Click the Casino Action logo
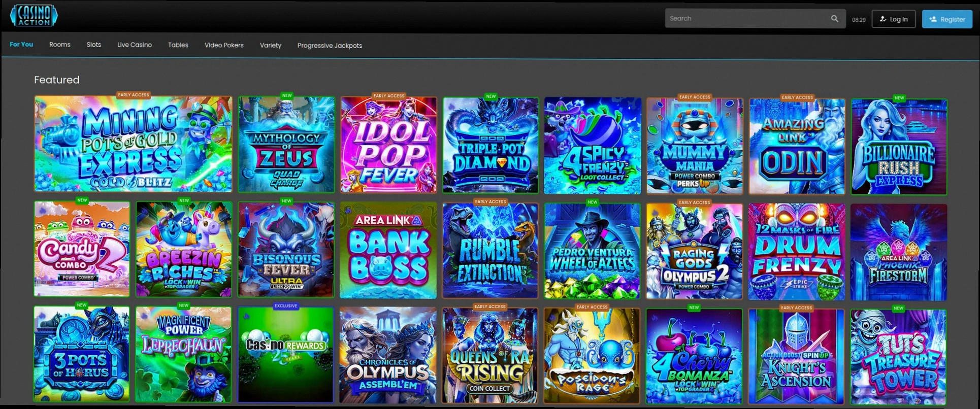The image size is (980, 409). [34, 15]
